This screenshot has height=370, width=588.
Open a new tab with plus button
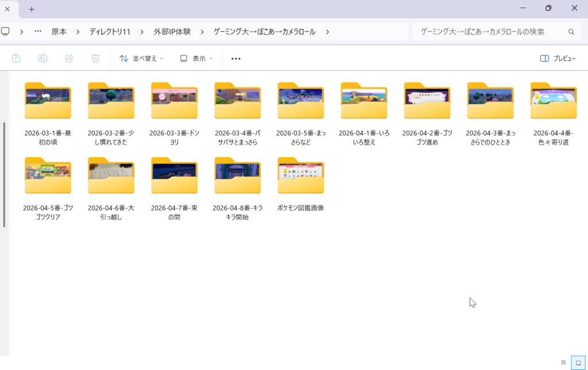click(x=32, y=9)
